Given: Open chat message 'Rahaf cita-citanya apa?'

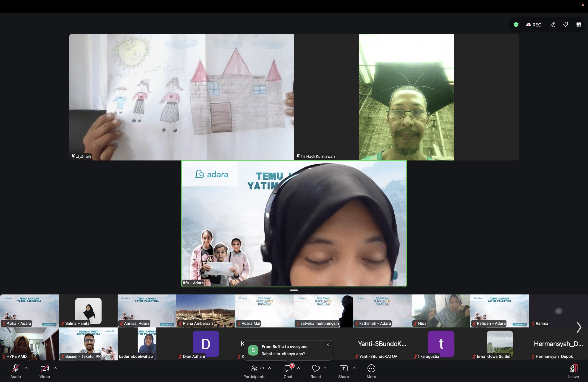Looking at the screenshot, I should click(x=283, y=354).
